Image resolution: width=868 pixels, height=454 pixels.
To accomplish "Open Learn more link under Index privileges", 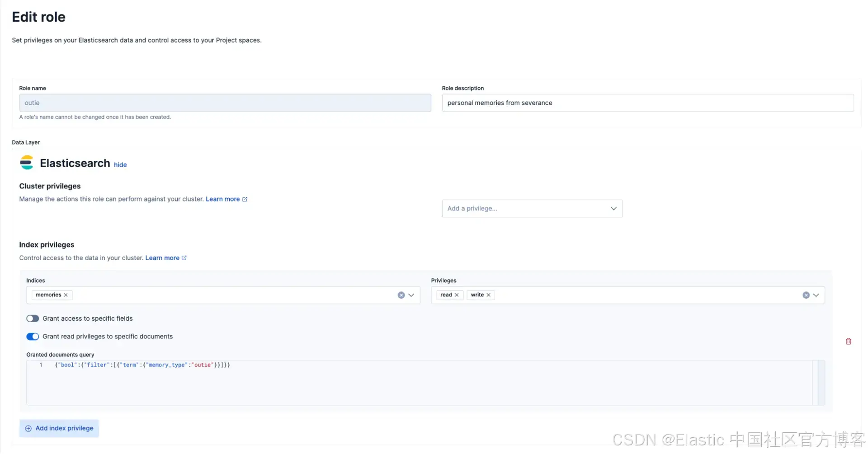I will coord(162,258).
